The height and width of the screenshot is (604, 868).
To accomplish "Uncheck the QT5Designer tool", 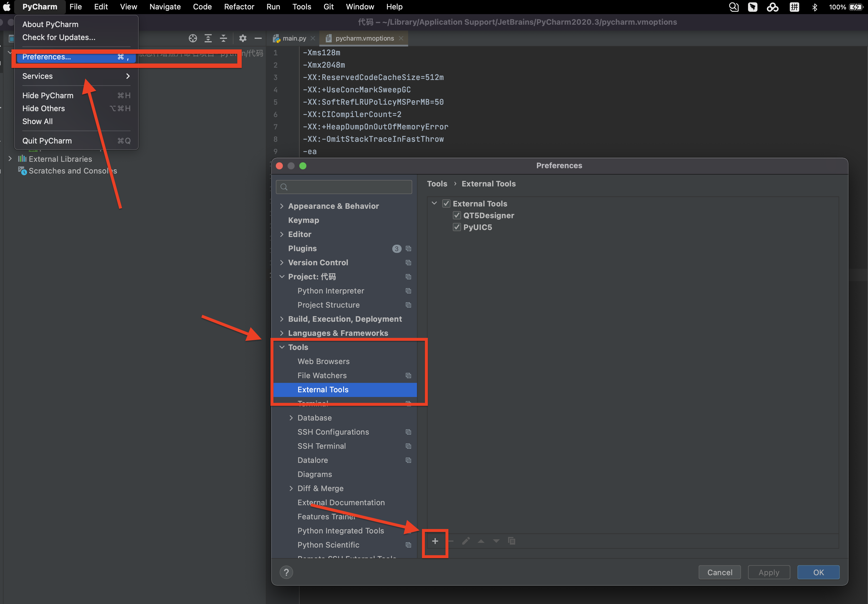I will coord(457,215).
